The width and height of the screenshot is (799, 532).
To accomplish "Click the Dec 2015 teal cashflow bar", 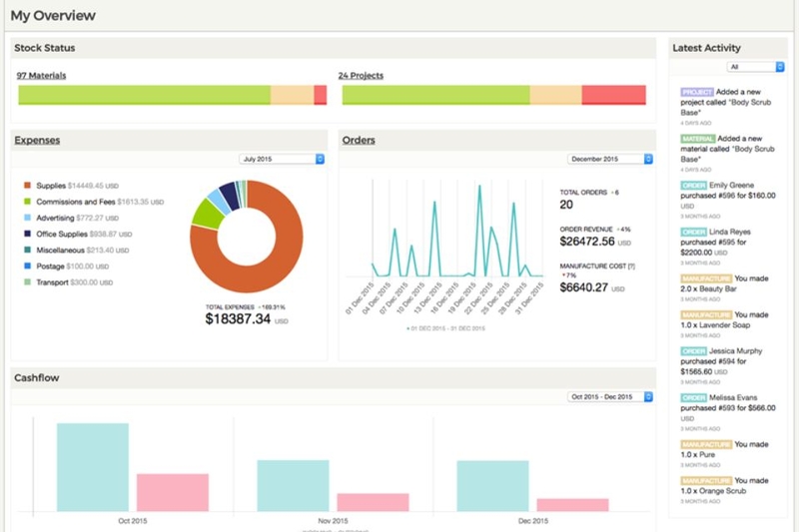I will click(x=492, y=486).
